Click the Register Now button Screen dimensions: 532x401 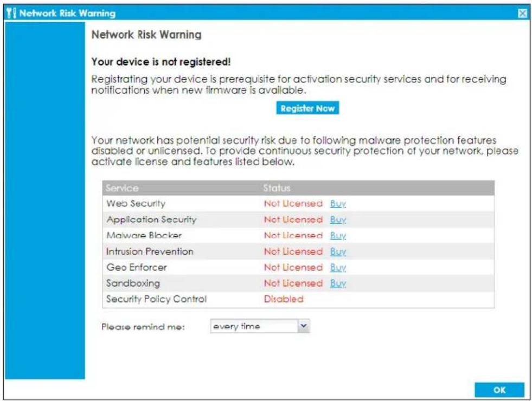(x=307, y=108)
